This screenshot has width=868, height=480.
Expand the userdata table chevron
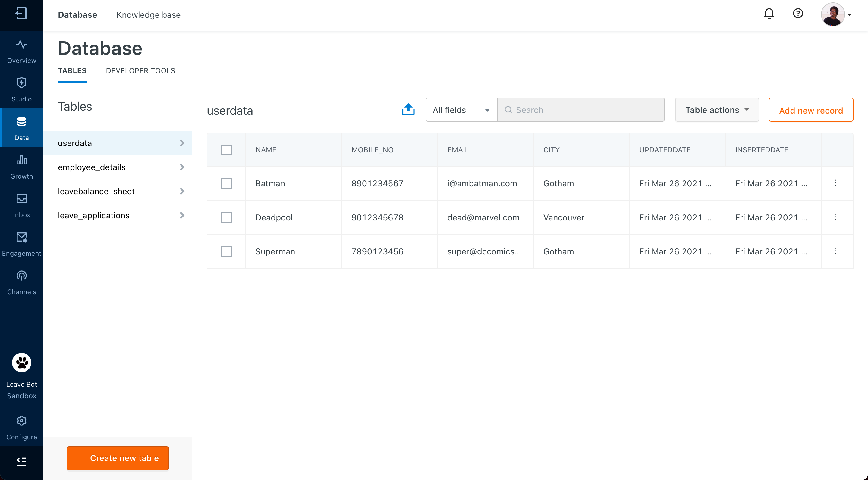(182, 143)
